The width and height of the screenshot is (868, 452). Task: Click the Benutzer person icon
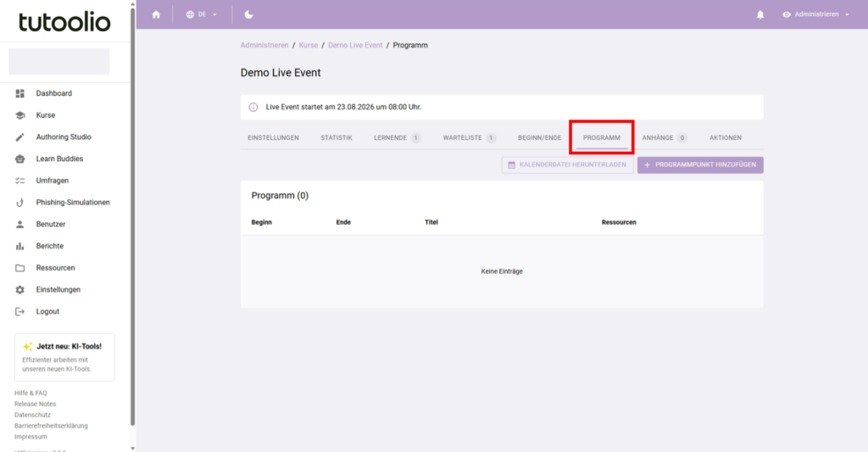click(x=20, y=225)
